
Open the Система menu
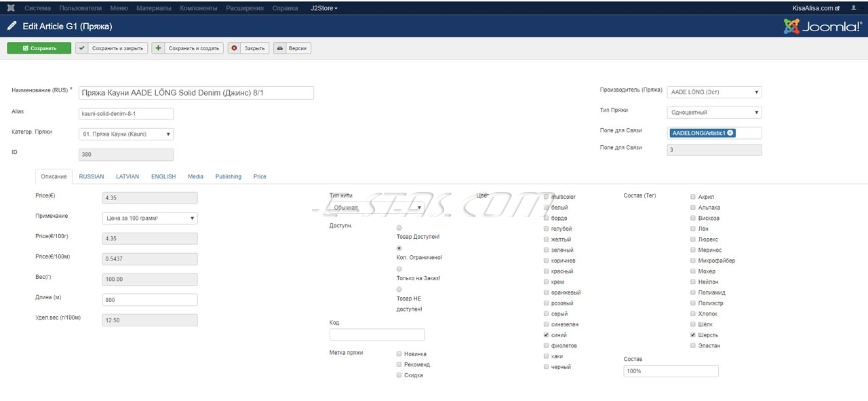37,8
